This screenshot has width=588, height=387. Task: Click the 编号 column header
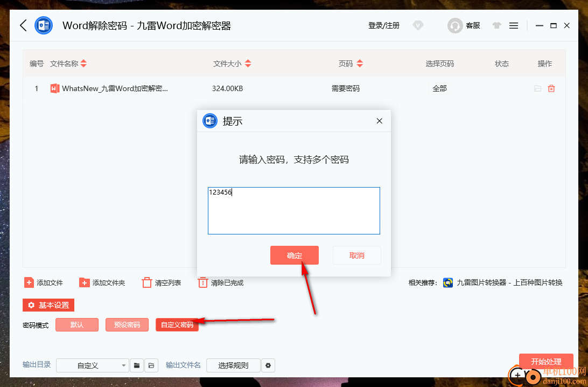(x=37, y=64)
